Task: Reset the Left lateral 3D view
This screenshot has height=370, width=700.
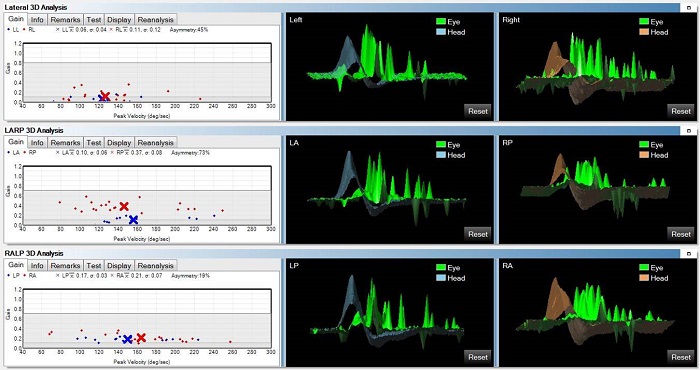Action: tap(478, 111)
